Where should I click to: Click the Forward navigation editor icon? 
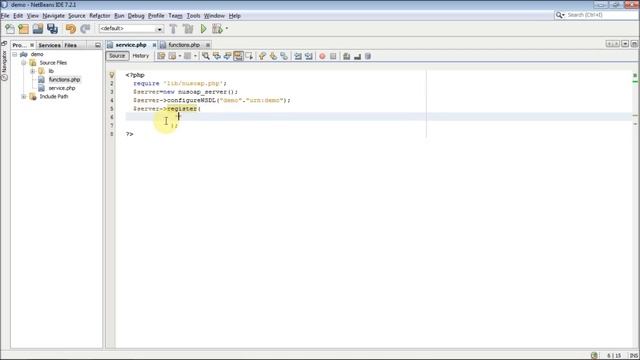[187, 56]
